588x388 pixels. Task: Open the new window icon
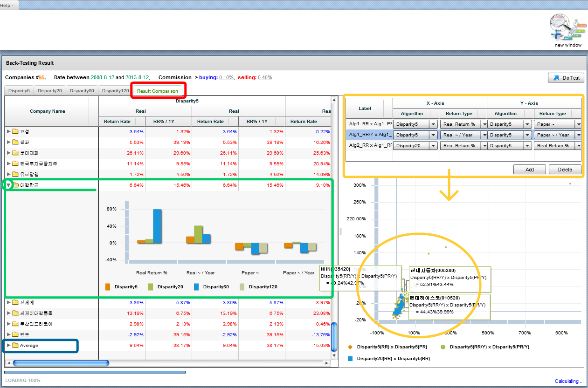pos(567,30)
